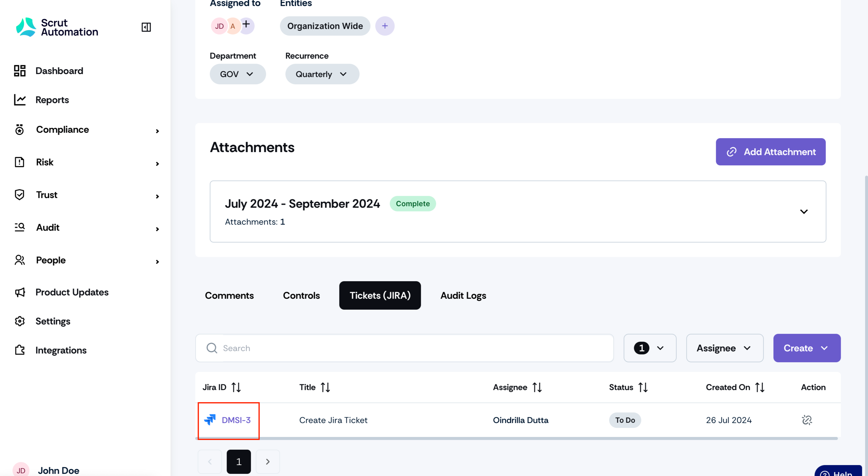The height and width of the screenshot is (476, 868).
Task: Collapse the sidebar panel icon
Action: 146,27
